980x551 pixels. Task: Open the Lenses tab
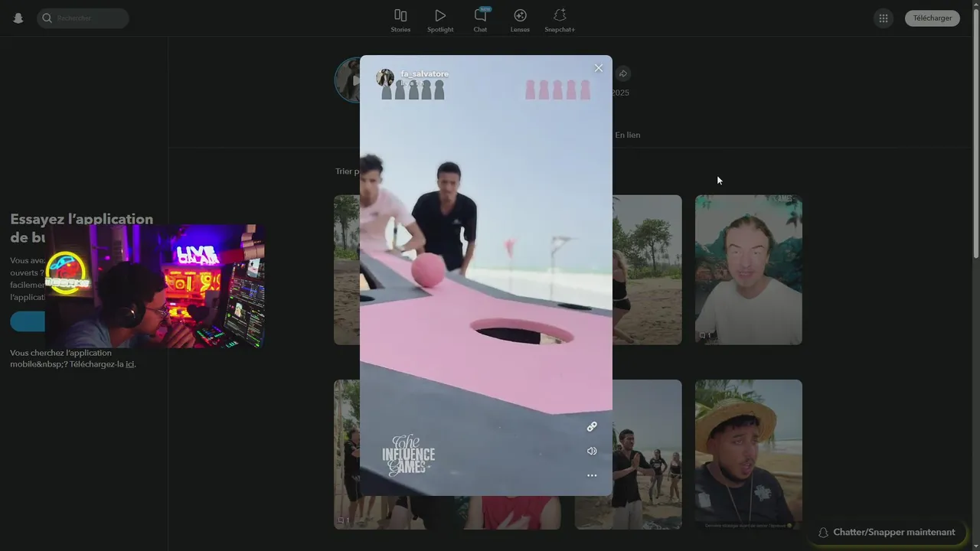[520, 21]
